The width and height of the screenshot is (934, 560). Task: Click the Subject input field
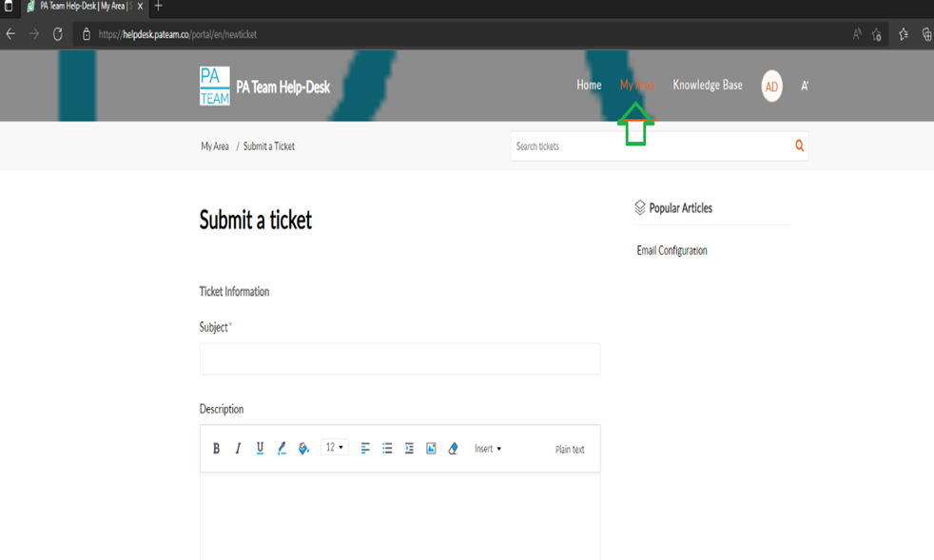tap(399, 359)
